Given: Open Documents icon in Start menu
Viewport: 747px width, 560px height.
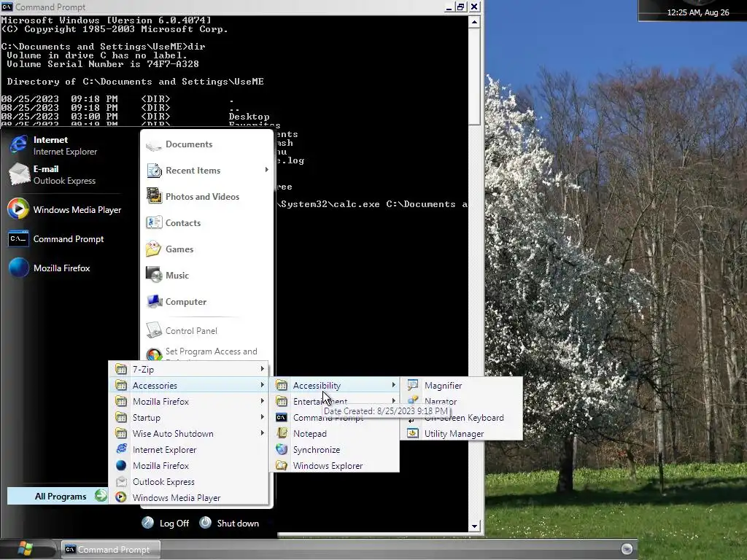Looking at the screenshot, I should pos(154,145).
